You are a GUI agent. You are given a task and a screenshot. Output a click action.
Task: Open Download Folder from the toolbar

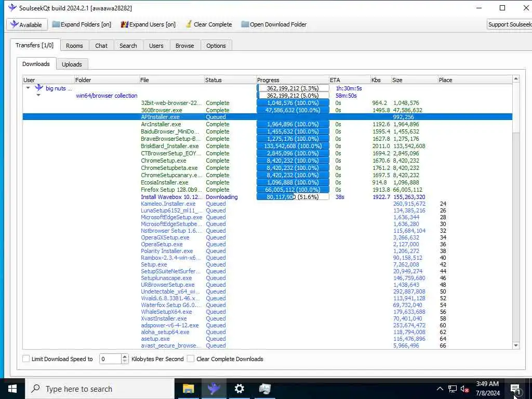pyautogui.click(x=274, y=24)
